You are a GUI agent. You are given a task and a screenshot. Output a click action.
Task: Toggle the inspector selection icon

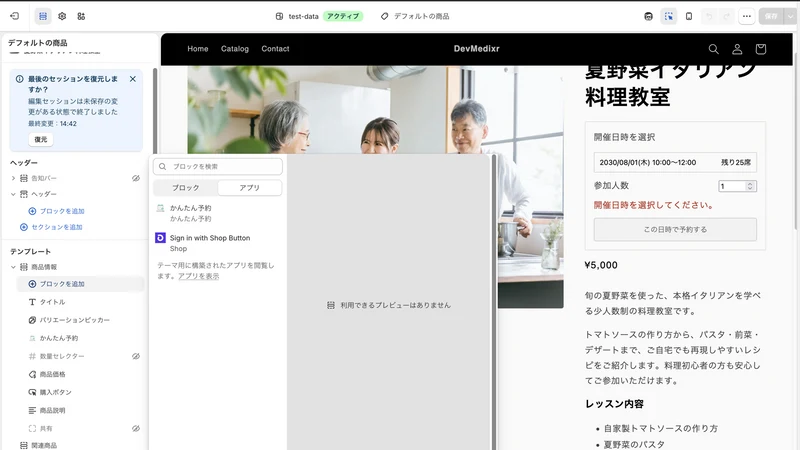[x=668, y=16]
